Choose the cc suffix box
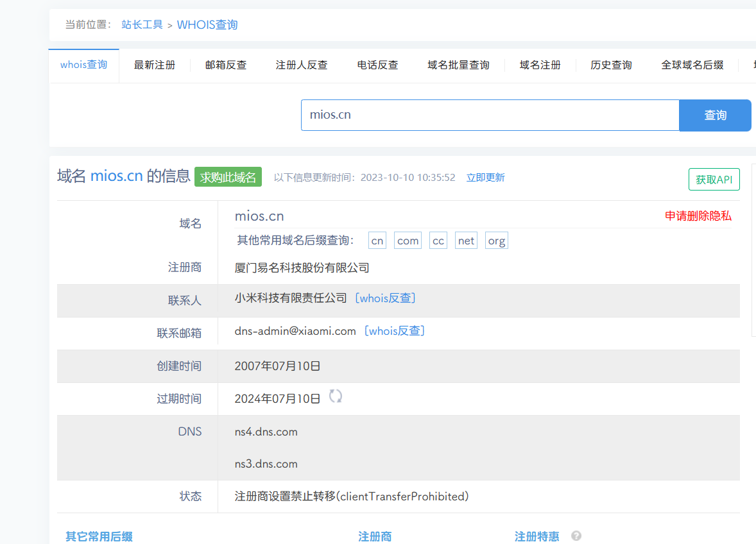Image resolution: width=756 pixels, height=544 pixels. (438, 241)
